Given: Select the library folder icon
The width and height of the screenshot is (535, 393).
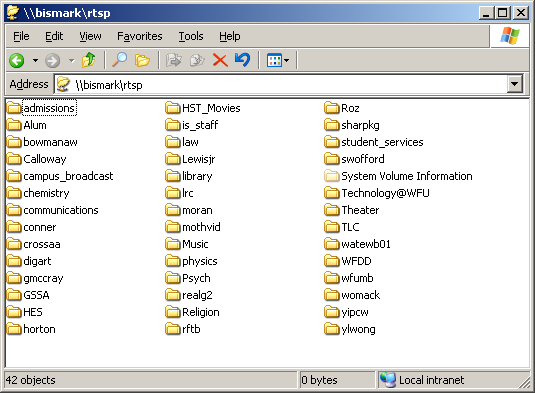Looking at the screenshot, I should tap(173, 176).
